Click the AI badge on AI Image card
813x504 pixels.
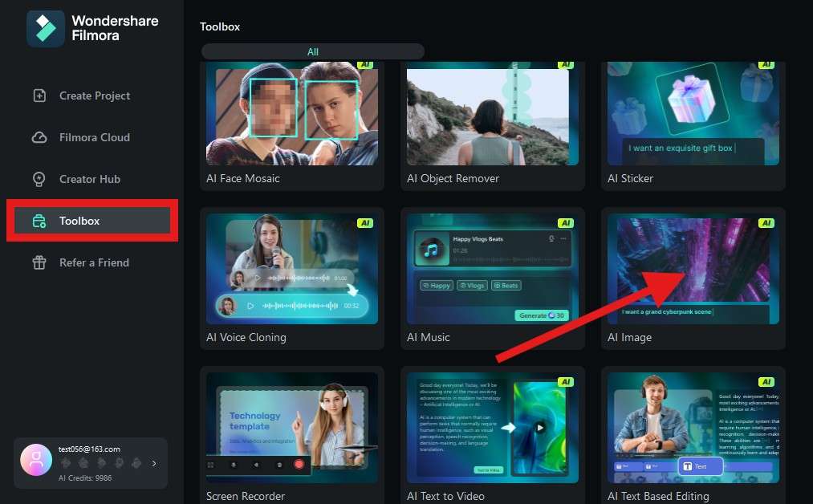point(766,223)
